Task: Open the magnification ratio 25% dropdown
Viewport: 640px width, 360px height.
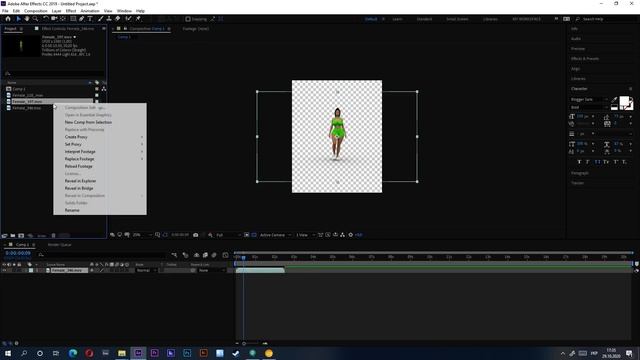Action: (142, 235)
